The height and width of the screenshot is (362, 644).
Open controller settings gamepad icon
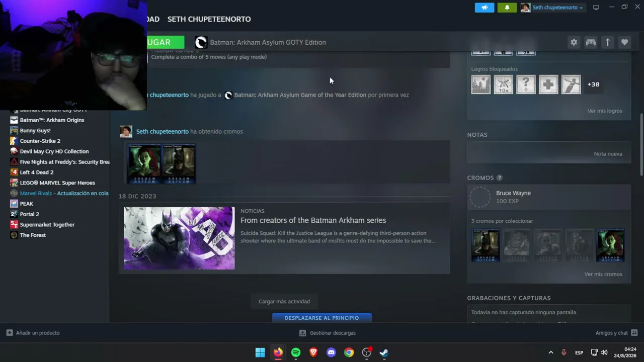tap(591, 42)
